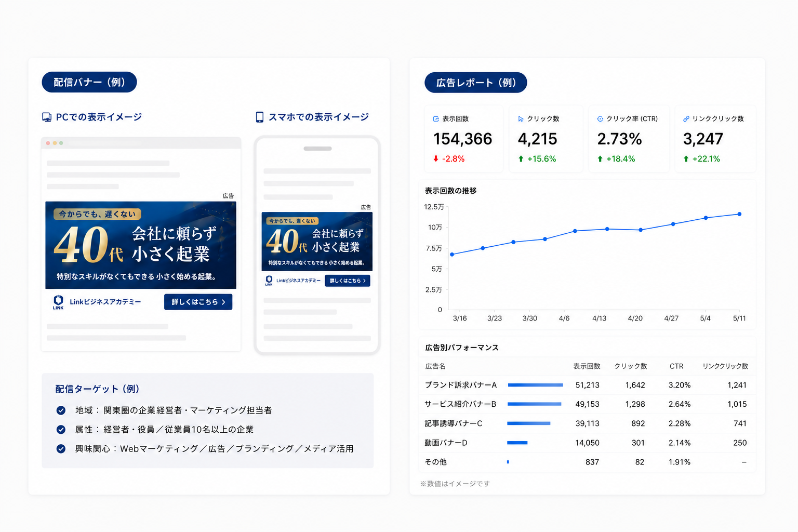Image resolution: width=798 pixels, height=532 pixels.
Task: Click the 配信ターゲット（例） heading
Action: pos(97,389)
